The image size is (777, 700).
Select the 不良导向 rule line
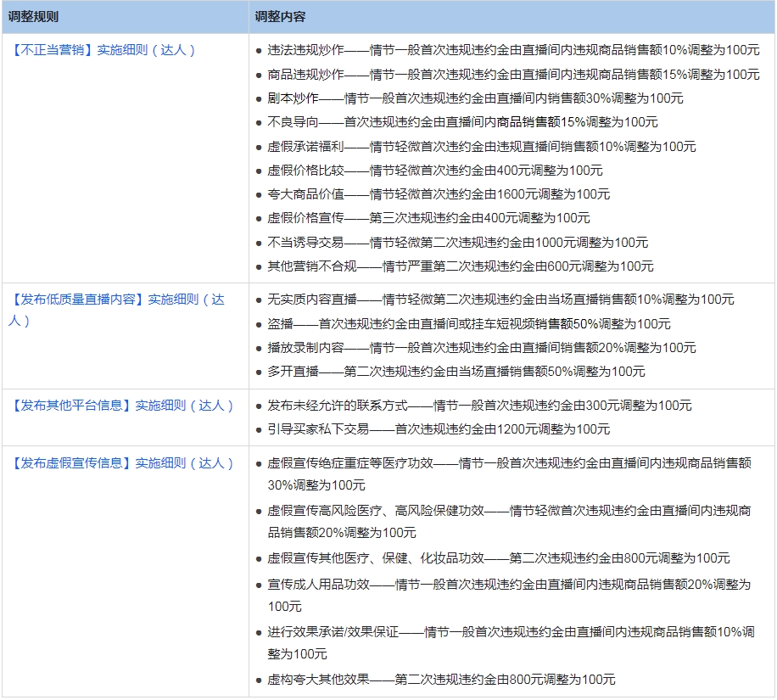[x=462, y=122]
